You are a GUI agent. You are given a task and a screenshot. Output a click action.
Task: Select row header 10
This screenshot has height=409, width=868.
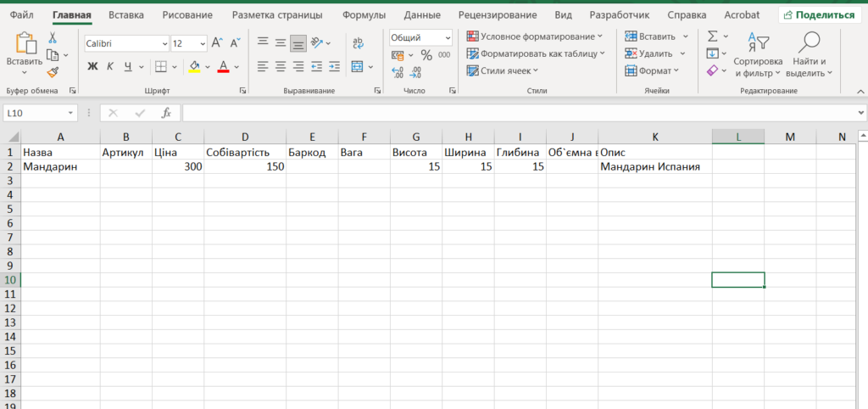point(10,280)
